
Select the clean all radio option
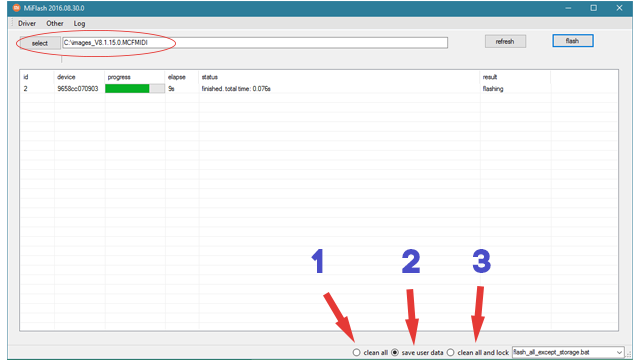click(357, 352)
